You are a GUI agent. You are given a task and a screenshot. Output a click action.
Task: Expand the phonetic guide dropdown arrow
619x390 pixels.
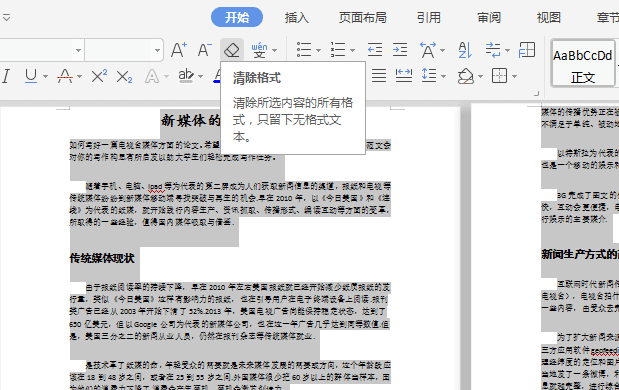pyautogui.click(x=275, y=51)
